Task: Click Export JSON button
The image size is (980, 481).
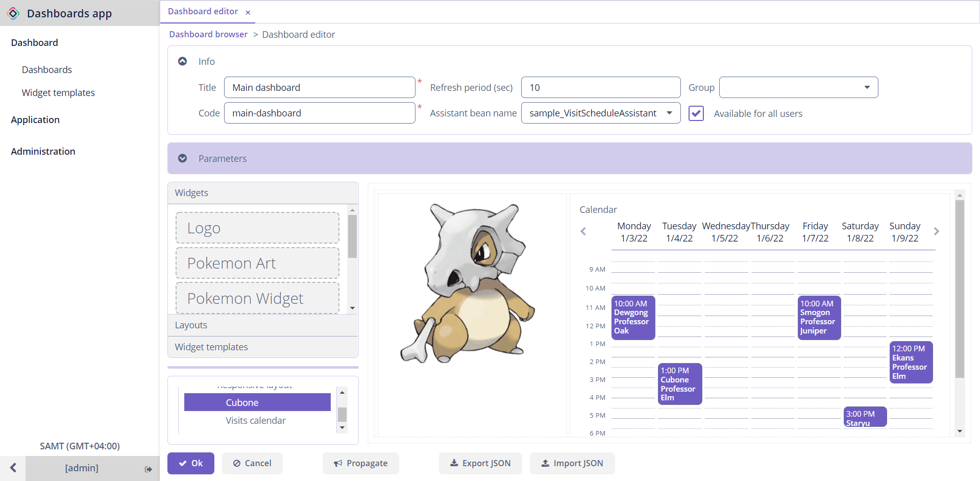Action: tap(480, 463)
